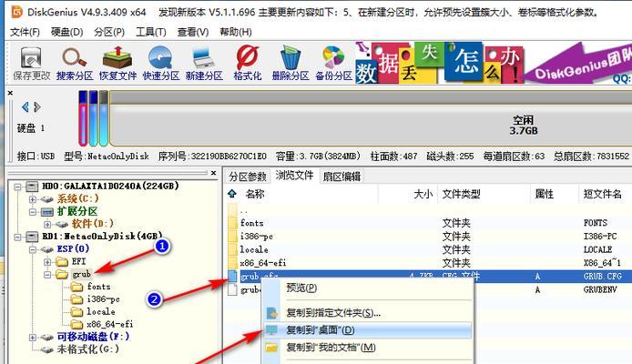
Task: Open the fonts folder in file list
Action: click(251, 223)
